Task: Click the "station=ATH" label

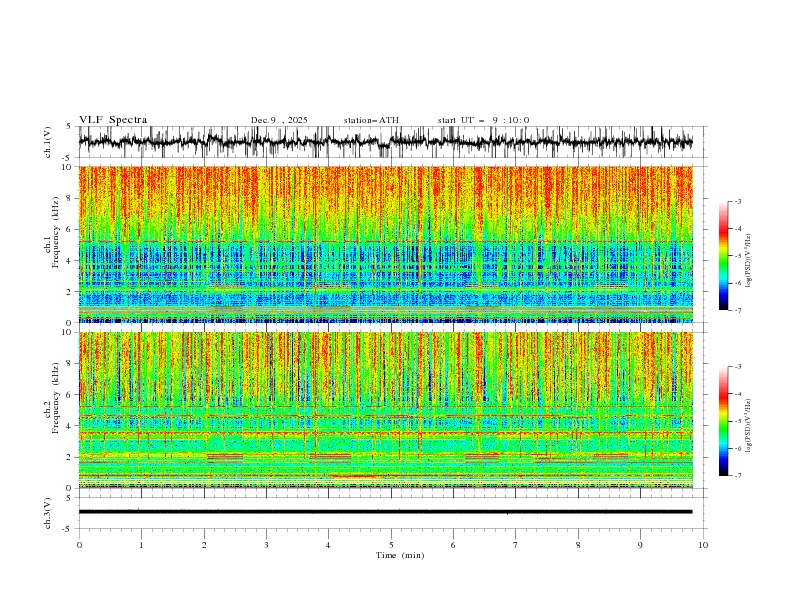Action: click(371, 120)
